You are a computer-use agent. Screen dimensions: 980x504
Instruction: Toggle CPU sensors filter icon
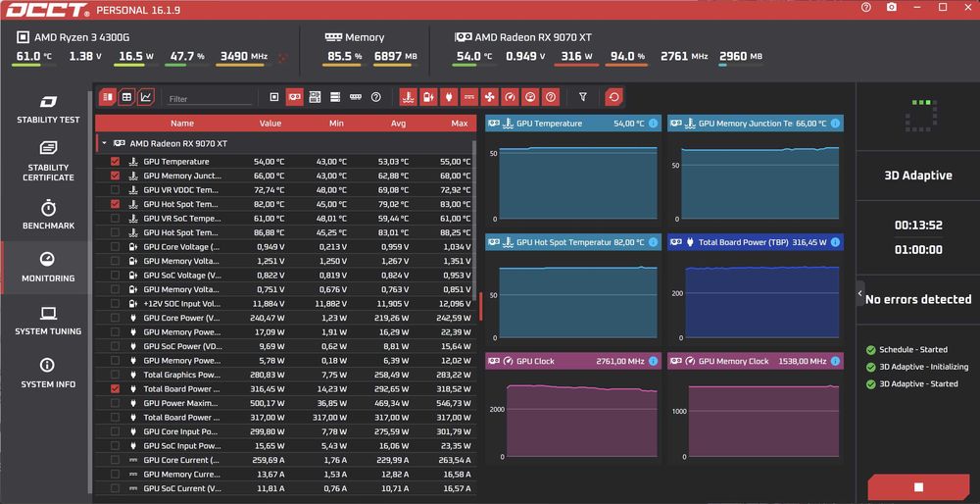pos(273,97)
